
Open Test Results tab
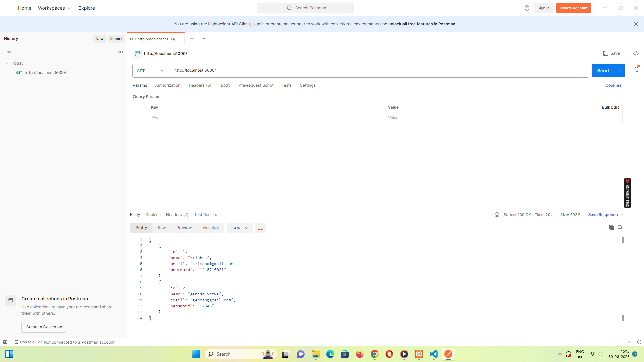(206, 215)
